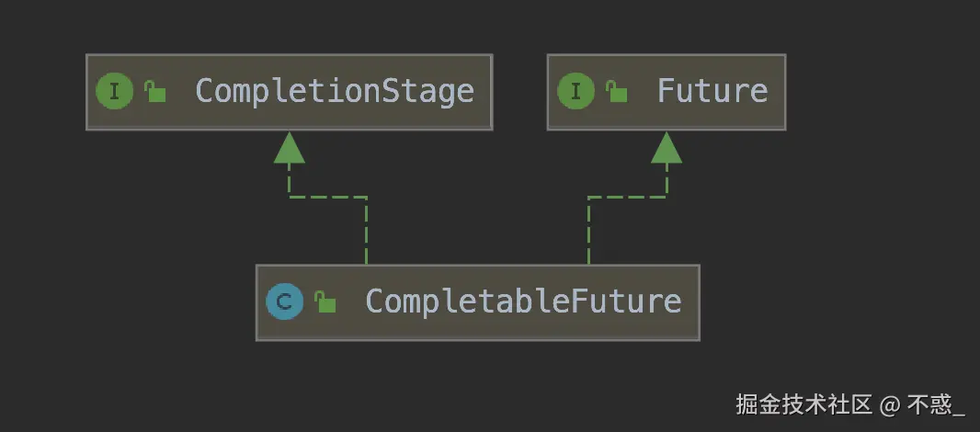The image size is (980, 432).
Task: Select the CompletionStage node label
Action: click(x=335, y=92)
